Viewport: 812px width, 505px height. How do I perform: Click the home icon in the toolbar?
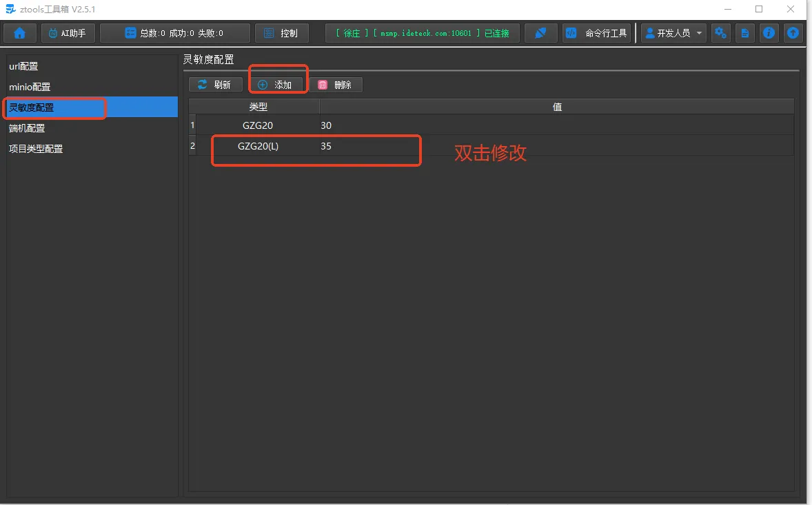click(20, 33)
